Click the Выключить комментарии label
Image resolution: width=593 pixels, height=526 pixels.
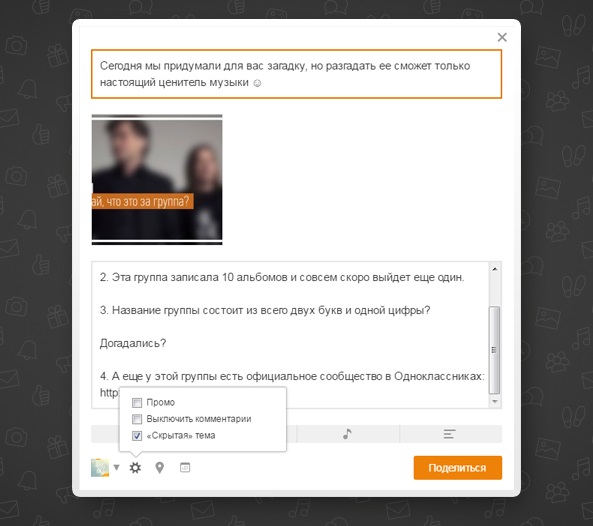coord(199,419)
